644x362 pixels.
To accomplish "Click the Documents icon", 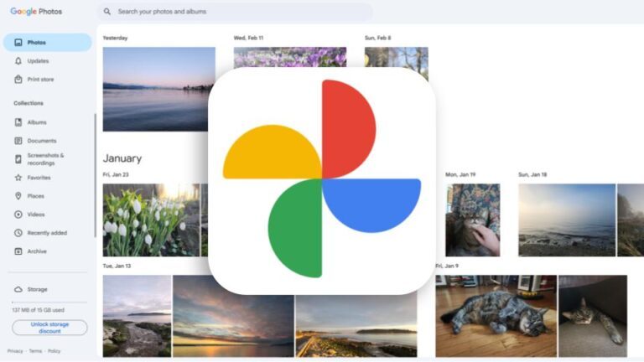I will click(x=18, y=141).
